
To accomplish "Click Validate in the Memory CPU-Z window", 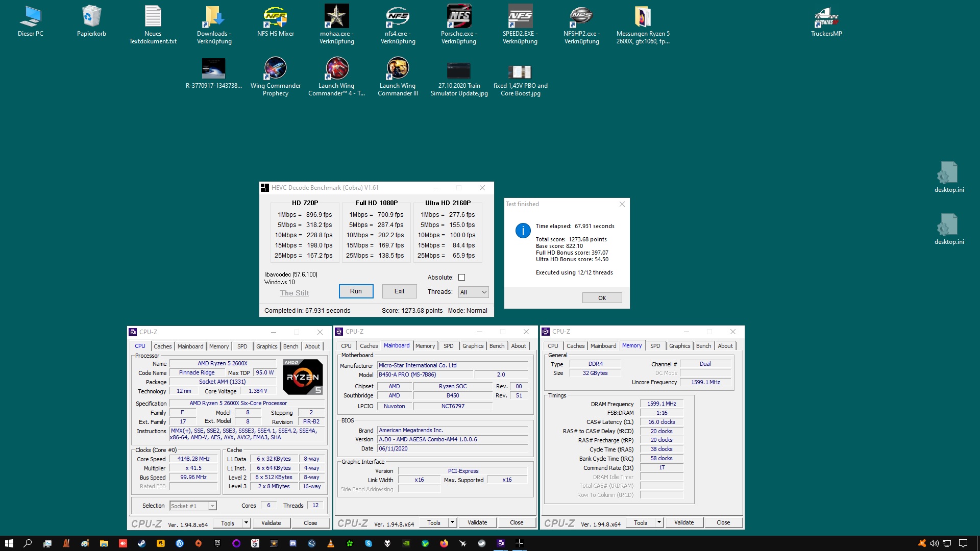I will [x=683, y=522].
